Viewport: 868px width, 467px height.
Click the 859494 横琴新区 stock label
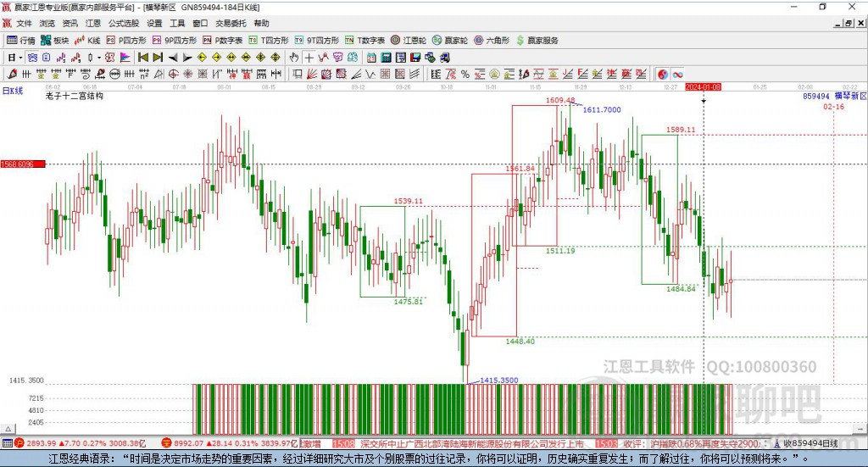point(835,97)
